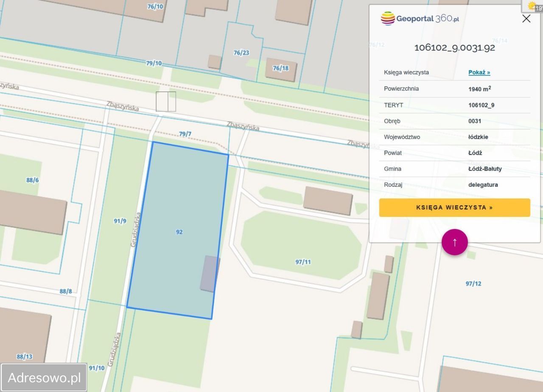This screenshot has width=543, height=392.
Task: Click the weather sun icon
Action: [x=531, y=6]
